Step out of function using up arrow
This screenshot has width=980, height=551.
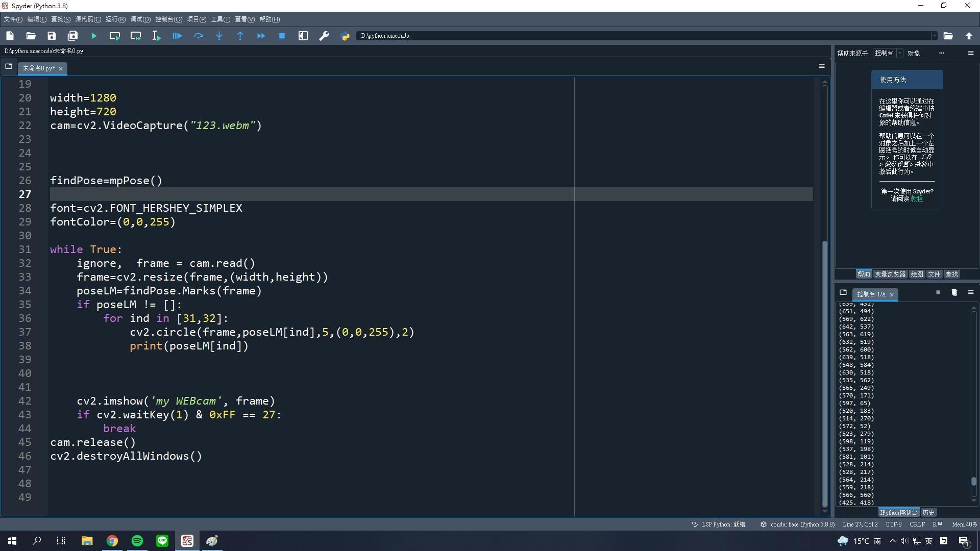[240, 36]
